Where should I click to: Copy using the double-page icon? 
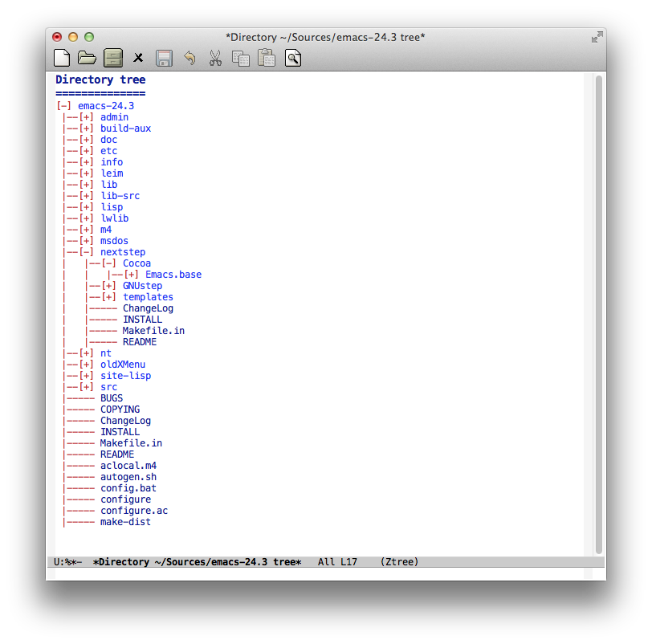240,58
